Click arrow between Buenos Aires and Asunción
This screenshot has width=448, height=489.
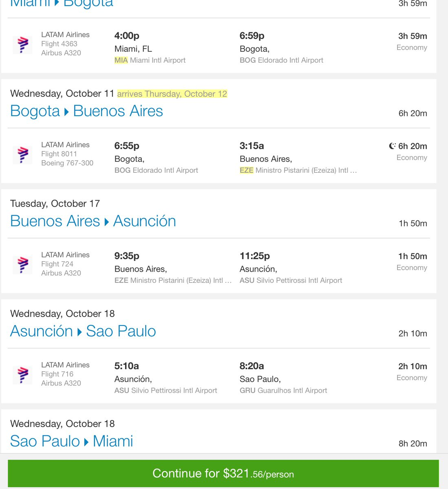107,222
